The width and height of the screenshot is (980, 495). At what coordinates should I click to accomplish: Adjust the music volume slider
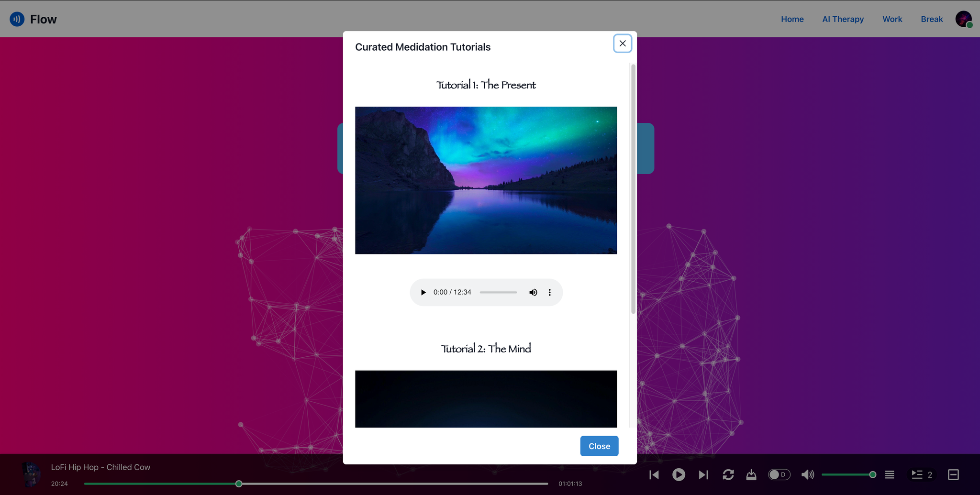click(849, 474)
